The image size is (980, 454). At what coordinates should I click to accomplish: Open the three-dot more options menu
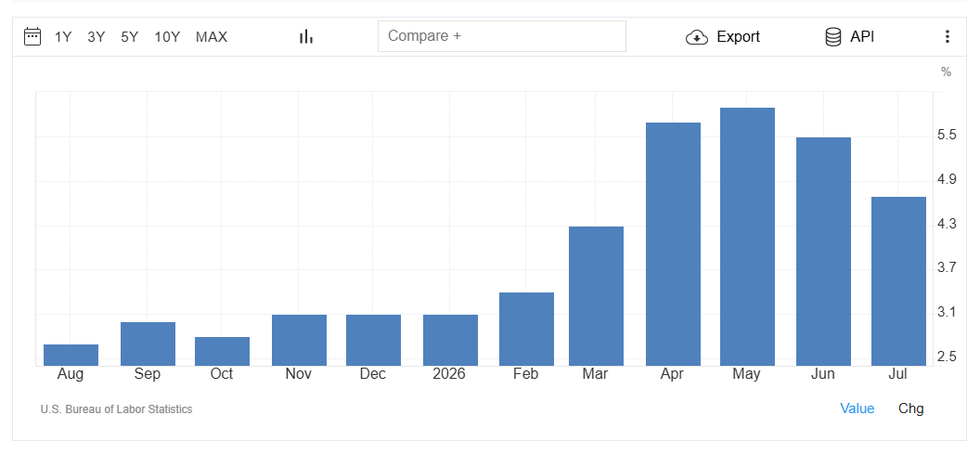pyautogui.click(x=948, y=37)
